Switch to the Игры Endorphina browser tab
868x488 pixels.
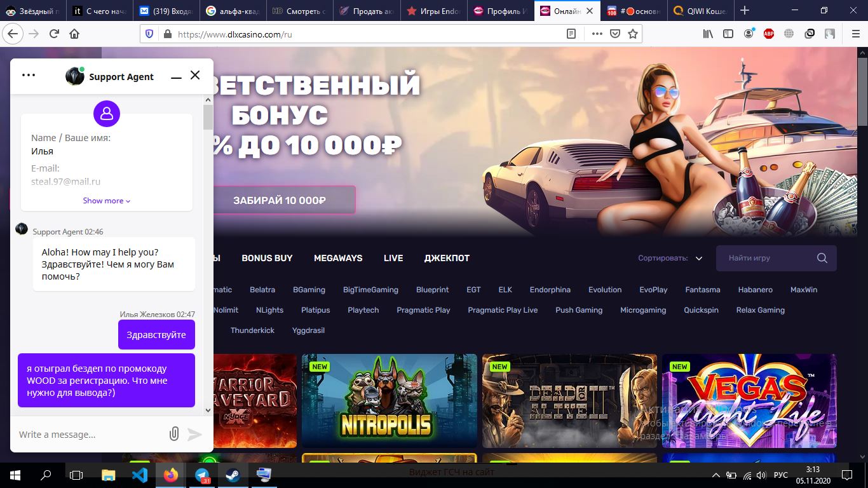pyautogui.click(x=435, y=11)
